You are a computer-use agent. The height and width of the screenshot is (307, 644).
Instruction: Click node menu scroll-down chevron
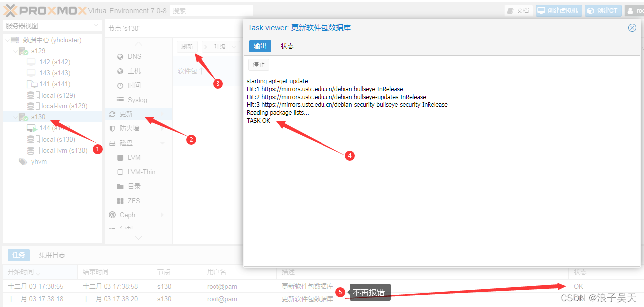click(x=138, y=238)
